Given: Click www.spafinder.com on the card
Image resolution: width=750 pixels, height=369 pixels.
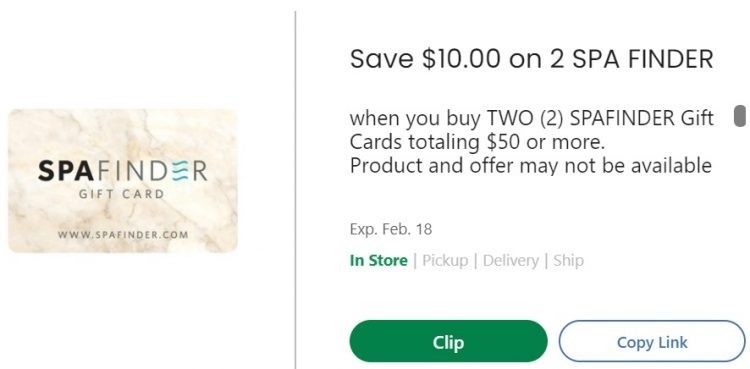Looking at the screenshot, I should [x=123, y=235].
